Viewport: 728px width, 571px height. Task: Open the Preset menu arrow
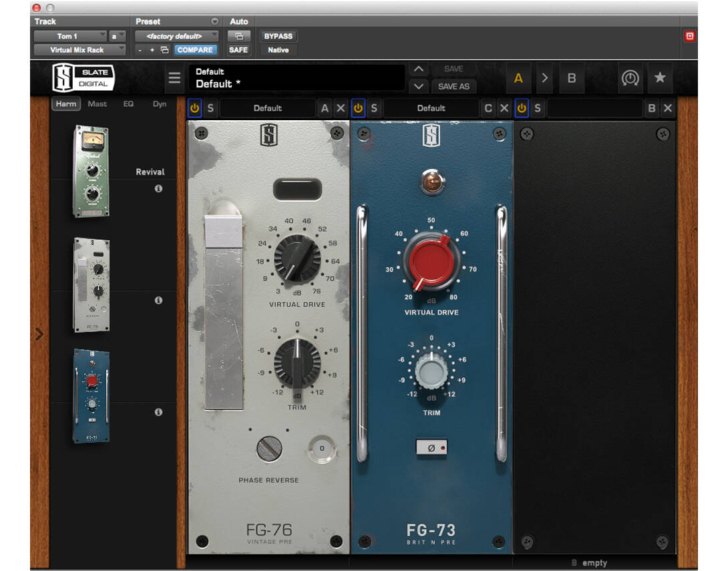[214, 21]
